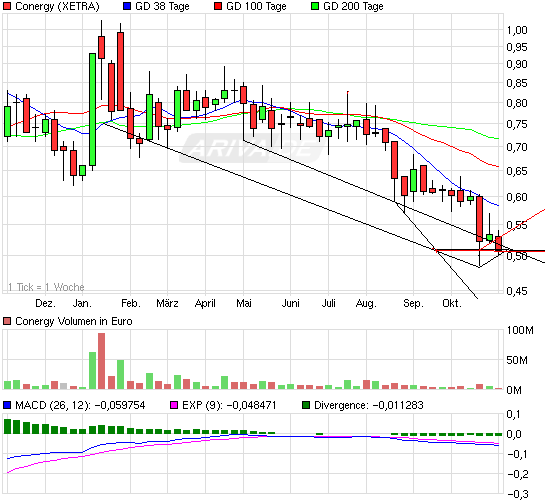Click the 0,65 price axis label

(x=517, y=171)
